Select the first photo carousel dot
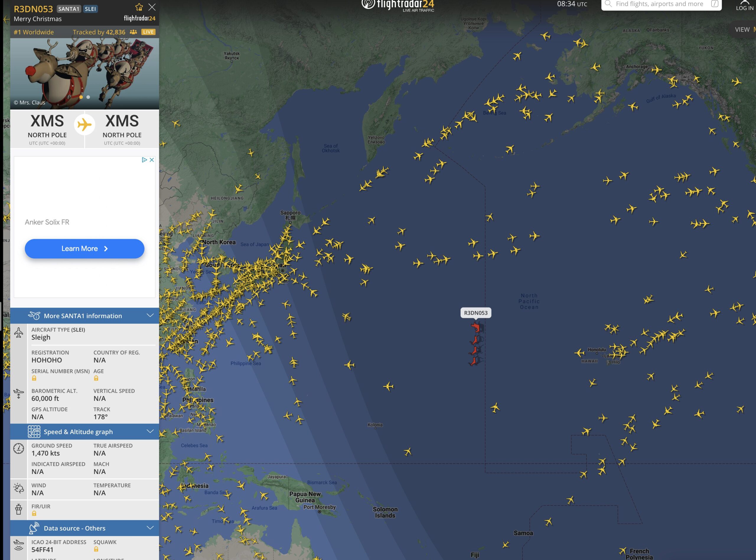Screen dimensions: 756x560 pyautogui.click(x=81, y=97)
